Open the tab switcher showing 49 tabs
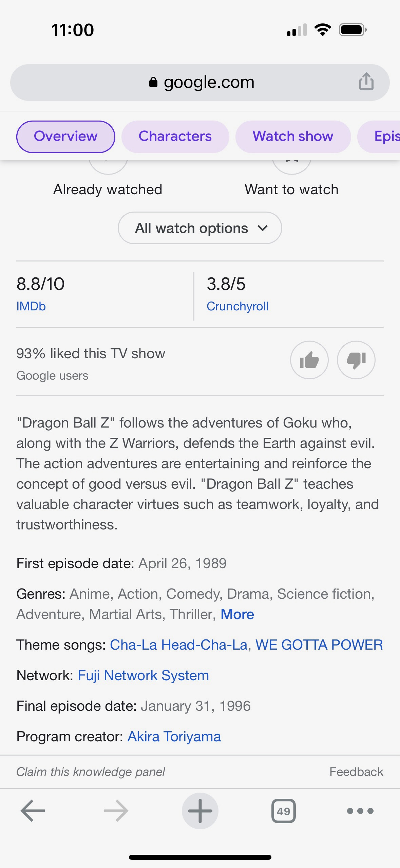The height and width of the screenshot is (868, 400). coord(283,811)
